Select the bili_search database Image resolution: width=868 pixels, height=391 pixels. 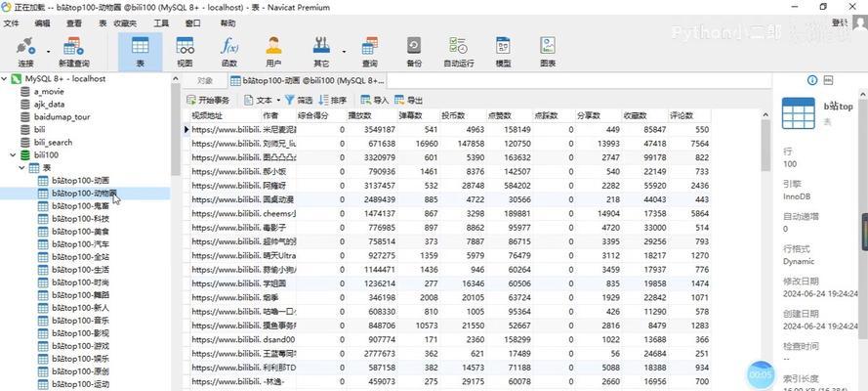click(x=53, y=143)
